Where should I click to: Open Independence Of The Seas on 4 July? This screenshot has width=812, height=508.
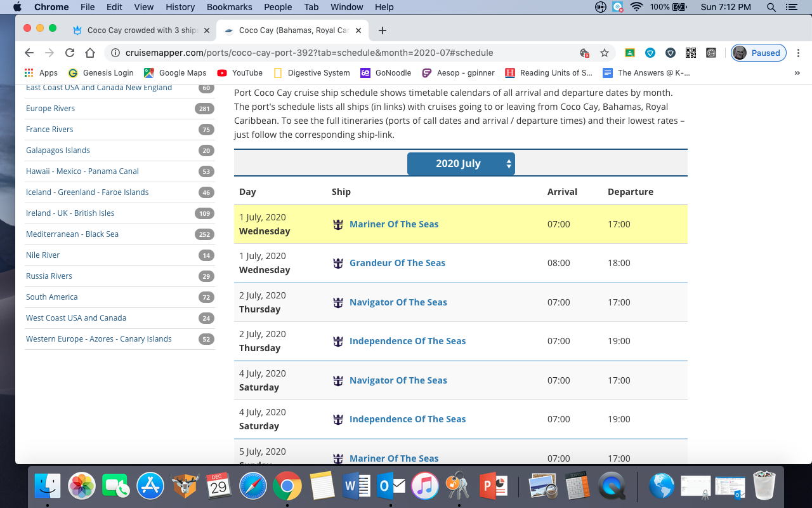point(407,419)
